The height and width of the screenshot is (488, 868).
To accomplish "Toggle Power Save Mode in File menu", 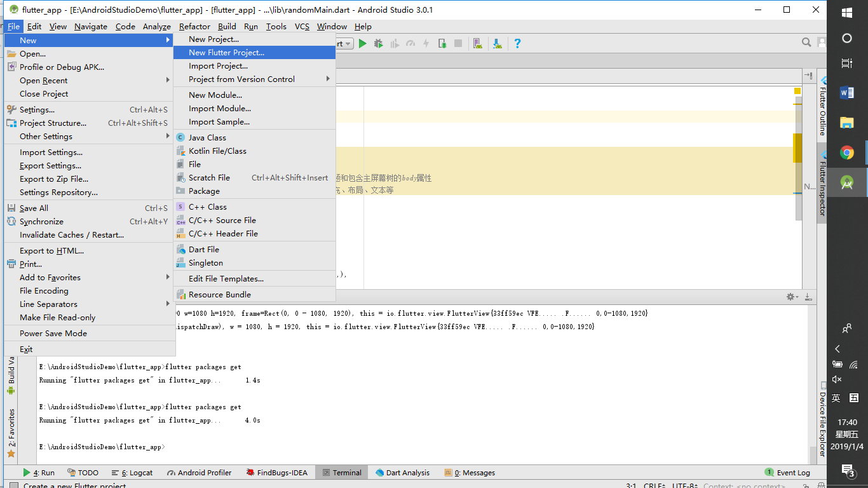I will point(90,333).
